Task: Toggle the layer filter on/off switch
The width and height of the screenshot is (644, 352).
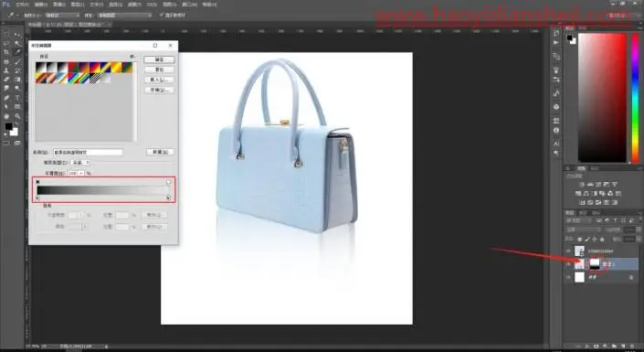Action: (x=640, y=220)
